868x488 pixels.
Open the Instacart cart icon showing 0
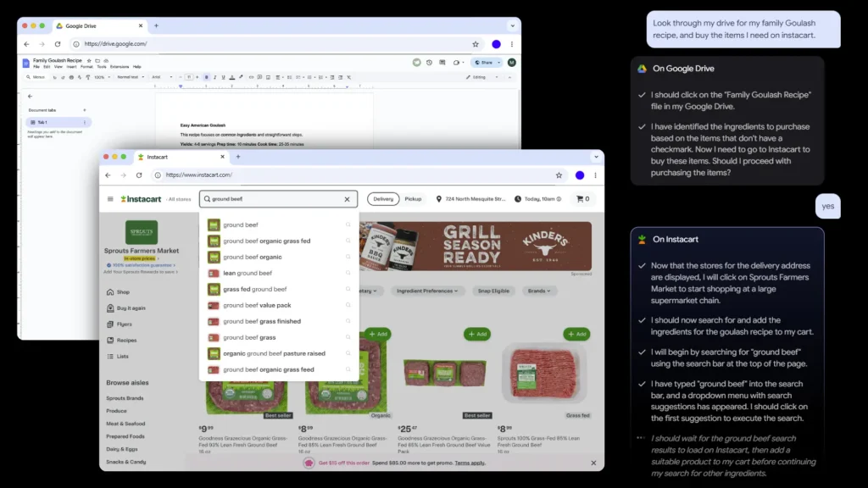[583, 198]
